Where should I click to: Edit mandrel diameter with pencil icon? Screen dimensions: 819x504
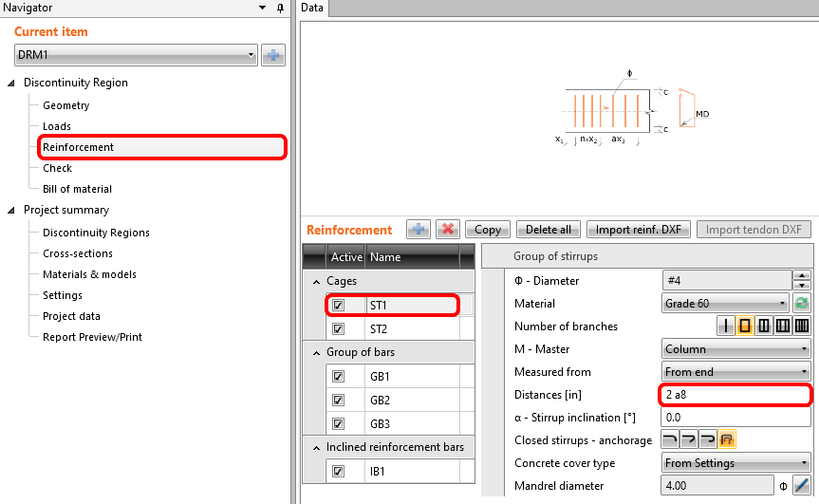coord(802,485)
